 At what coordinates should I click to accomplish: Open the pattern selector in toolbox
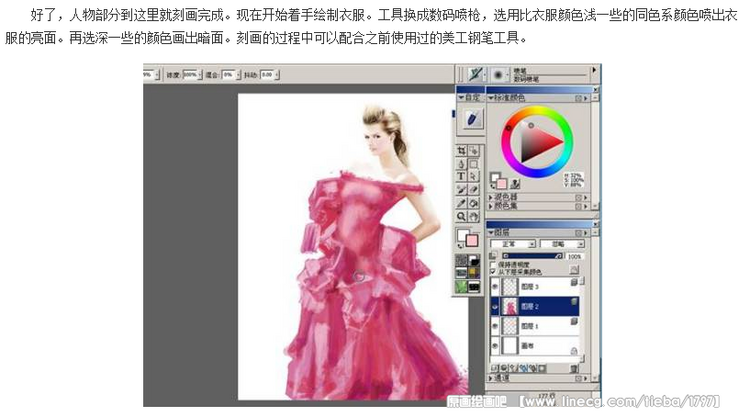point(461,273)
